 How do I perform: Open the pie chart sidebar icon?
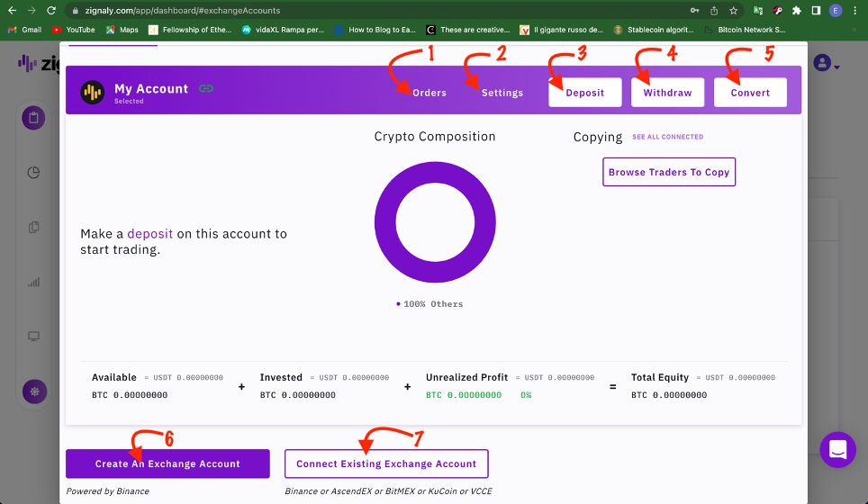pos(34,173)
